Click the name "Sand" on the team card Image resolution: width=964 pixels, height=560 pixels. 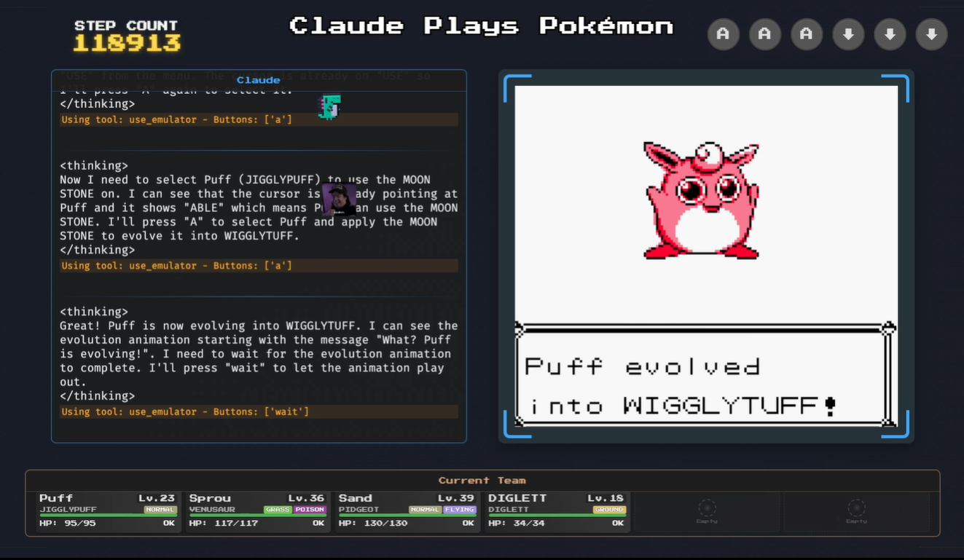[x=356, y=498]
